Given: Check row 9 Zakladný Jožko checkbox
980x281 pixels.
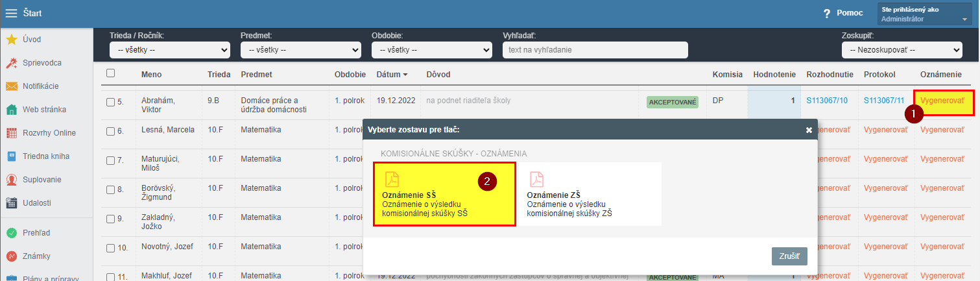Looking at the screenshot, I should point(110,219).
